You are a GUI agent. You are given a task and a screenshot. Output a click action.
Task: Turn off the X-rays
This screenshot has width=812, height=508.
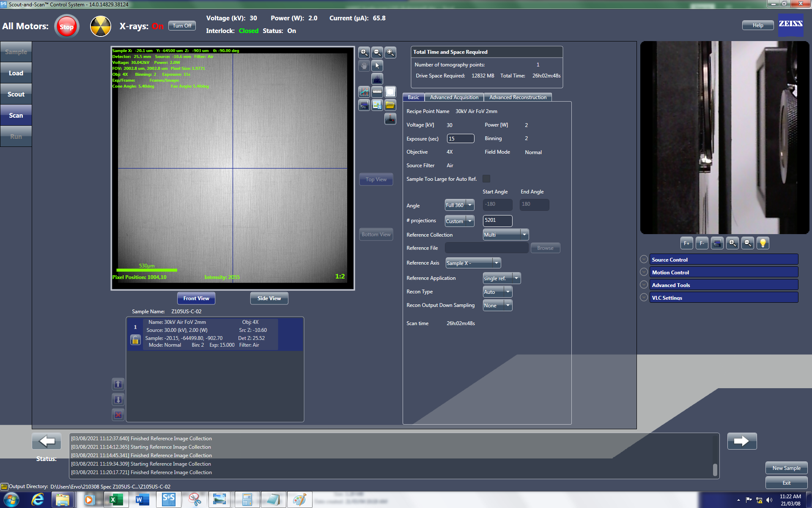tap(182, 26)
